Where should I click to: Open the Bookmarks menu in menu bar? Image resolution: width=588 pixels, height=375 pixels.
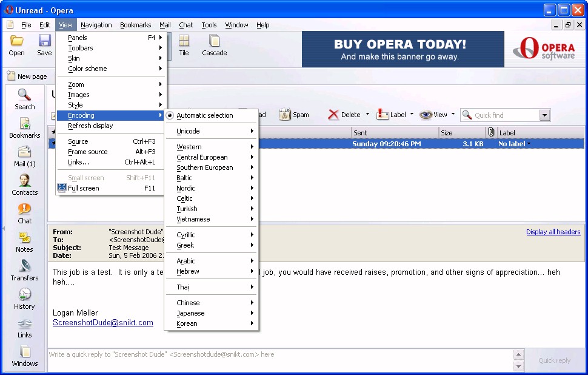coord(135,25)
